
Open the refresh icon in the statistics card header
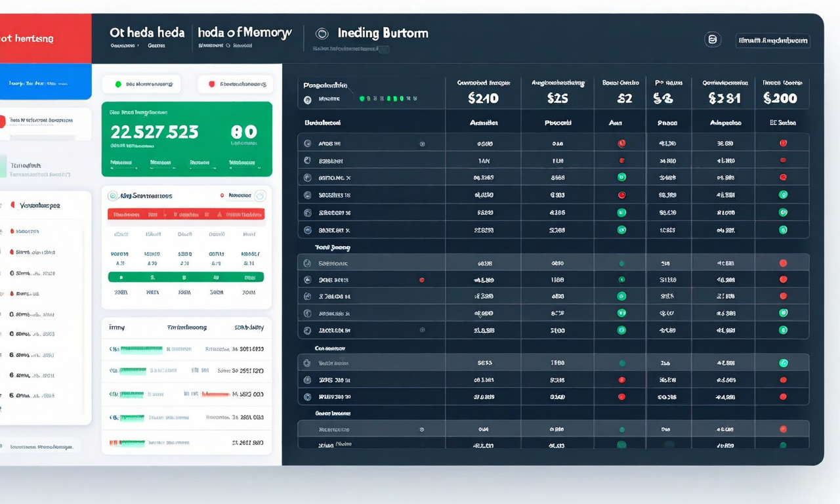(x=260, y=195)
